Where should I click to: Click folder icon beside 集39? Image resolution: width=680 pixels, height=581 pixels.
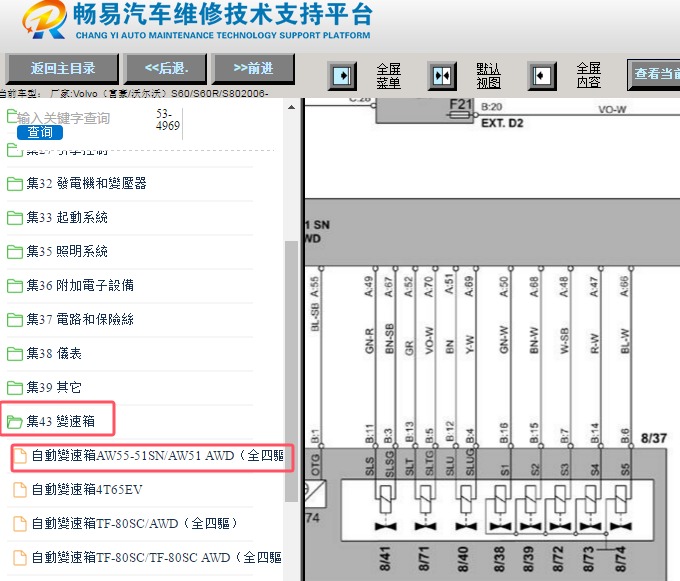tap(15, 388)
